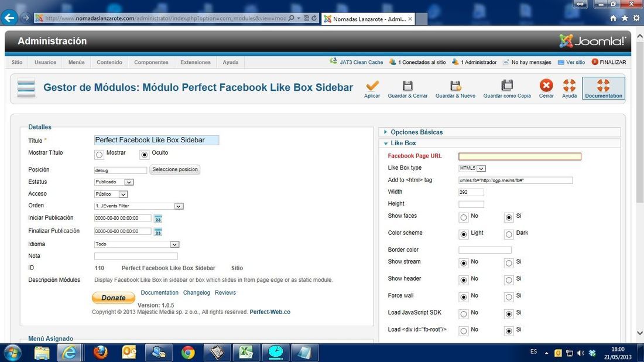644x362 pixels.
Task: Open browser home icon
Action: 613,18
